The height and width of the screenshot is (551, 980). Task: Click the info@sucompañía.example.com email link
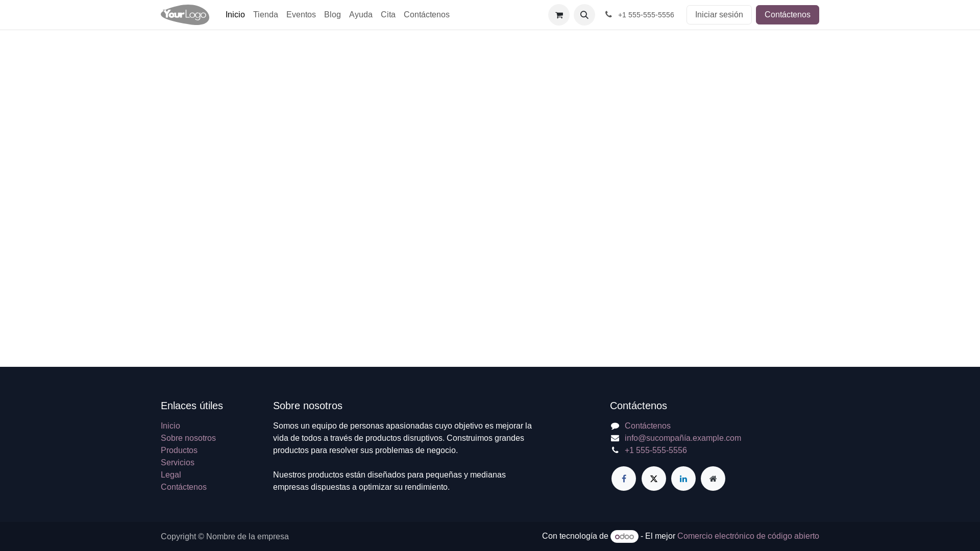(x=683, y=438)
